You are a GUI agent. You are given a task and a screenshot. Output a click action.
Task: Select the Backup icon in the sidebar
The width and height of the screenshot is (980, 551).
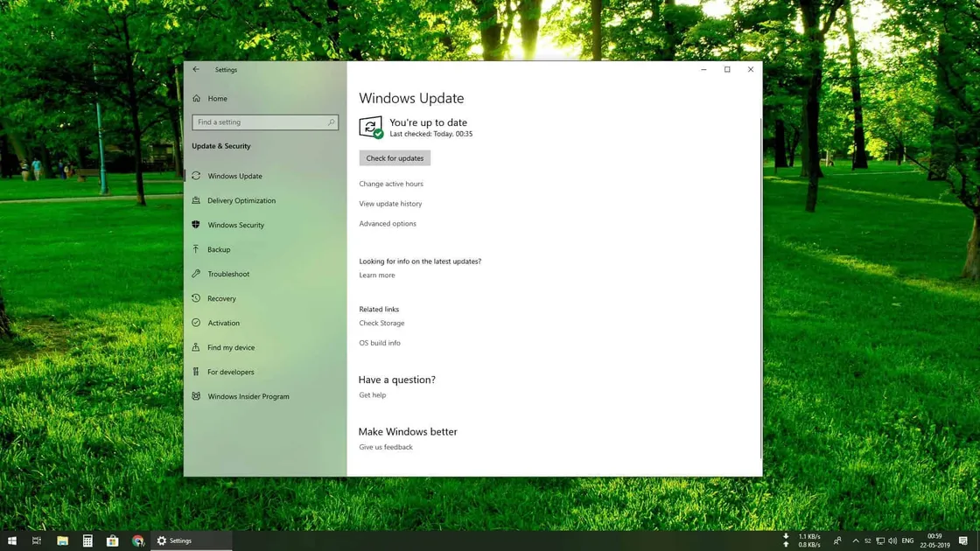pos(196,249)
